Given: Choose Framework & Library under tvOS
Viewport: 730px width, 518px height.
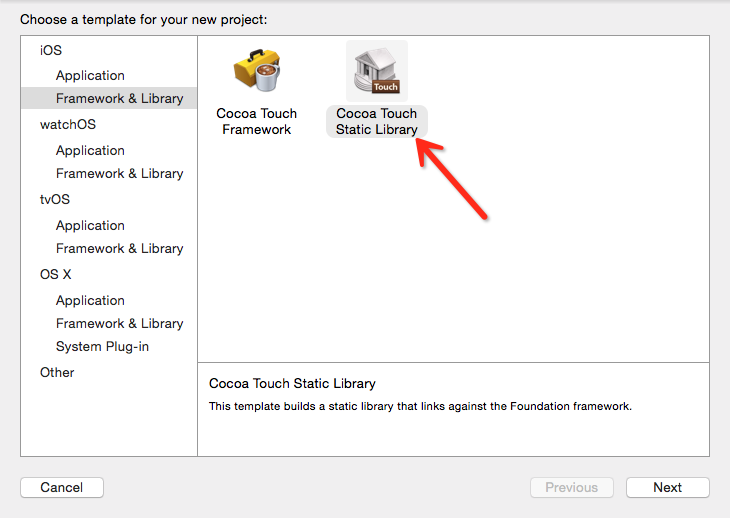Looking at the screenshot, I should (x=120, y=248).
